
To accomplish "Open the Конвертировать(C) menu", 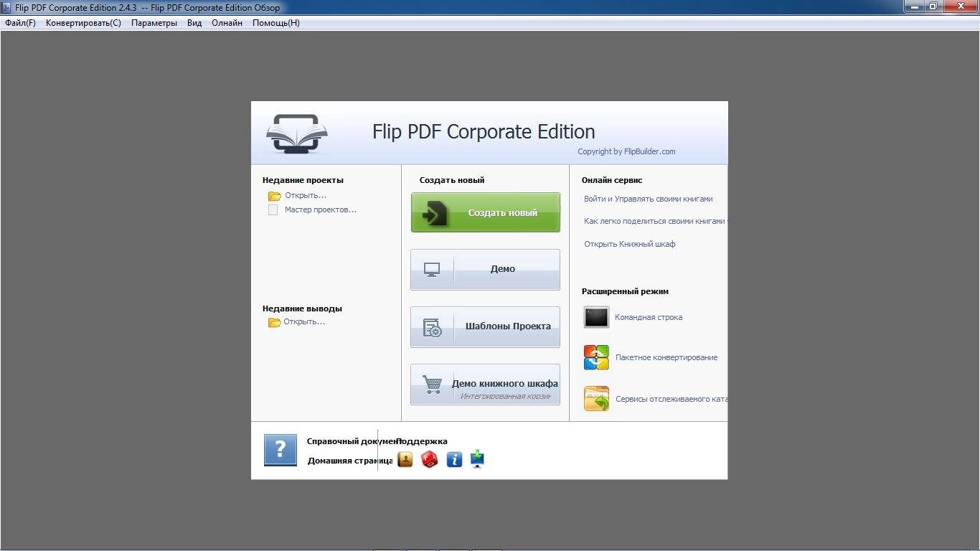I will tap(83, 23).
